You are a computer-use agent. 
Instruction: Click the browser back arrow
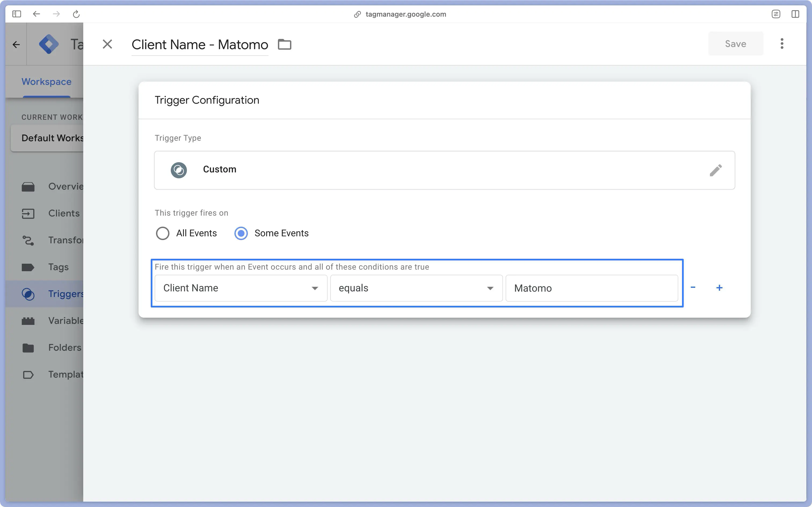pos(36,14)
